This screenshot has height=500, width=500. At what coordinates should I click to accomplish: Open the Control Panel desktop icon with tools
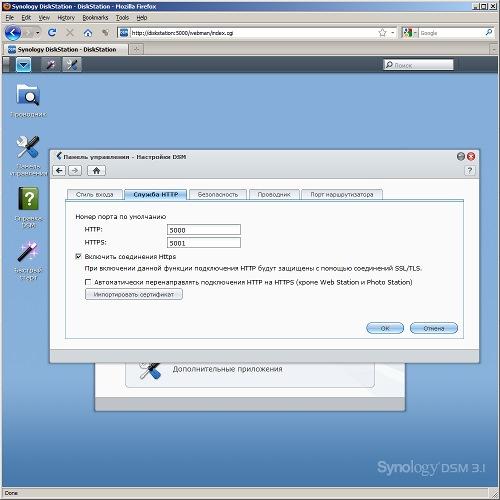(x=28, y=147)
